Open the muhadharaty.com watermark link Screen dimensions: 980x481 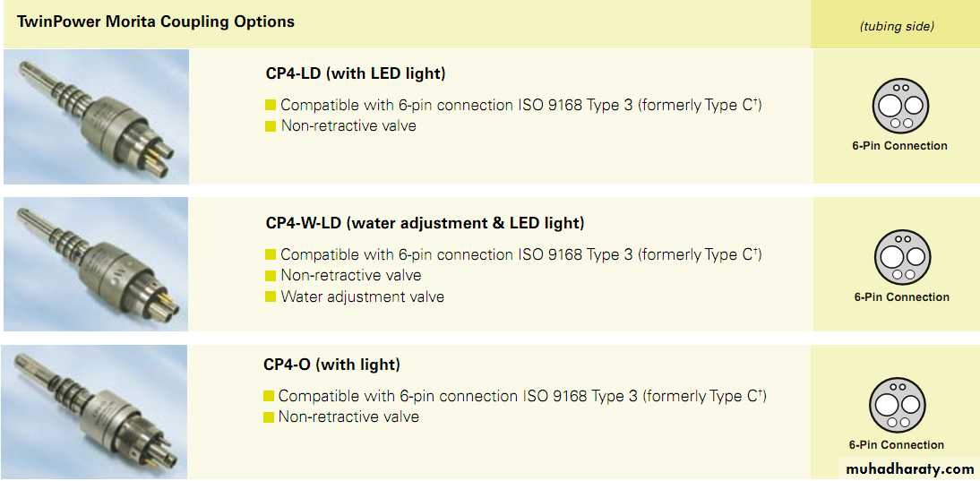click(x=909, y=468)
